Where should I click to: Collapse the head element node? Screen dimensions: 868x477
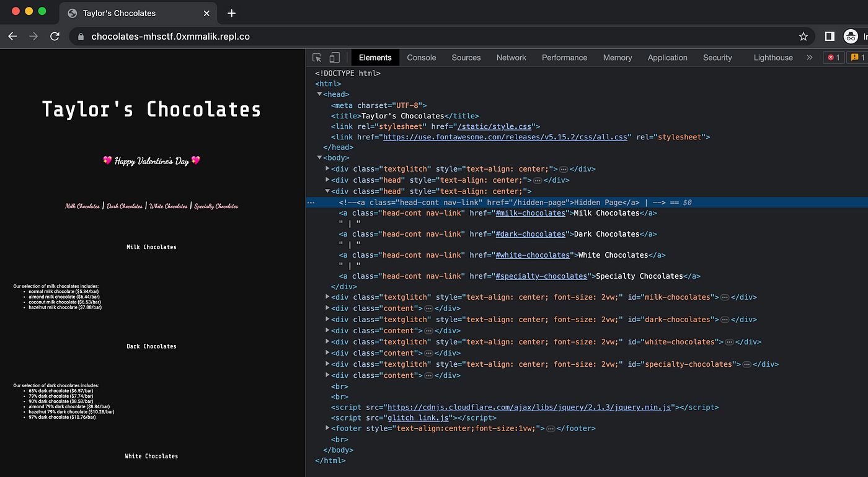319,94
